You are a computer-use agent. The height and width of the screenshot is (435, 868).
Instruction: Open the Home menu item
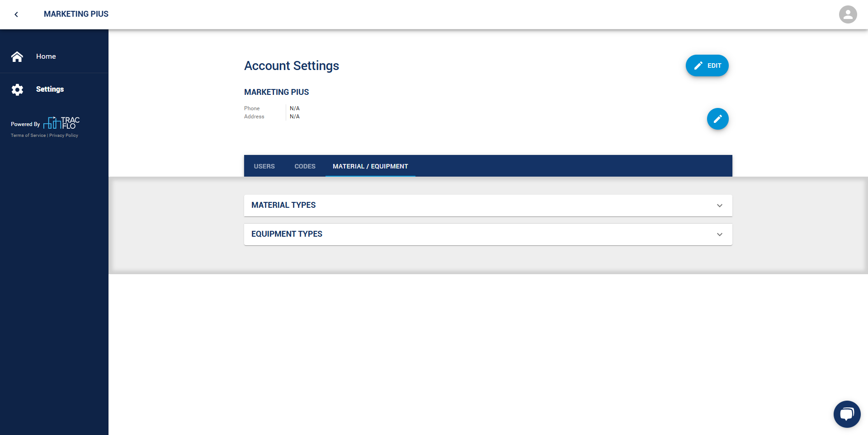click(x=54, y=56)
